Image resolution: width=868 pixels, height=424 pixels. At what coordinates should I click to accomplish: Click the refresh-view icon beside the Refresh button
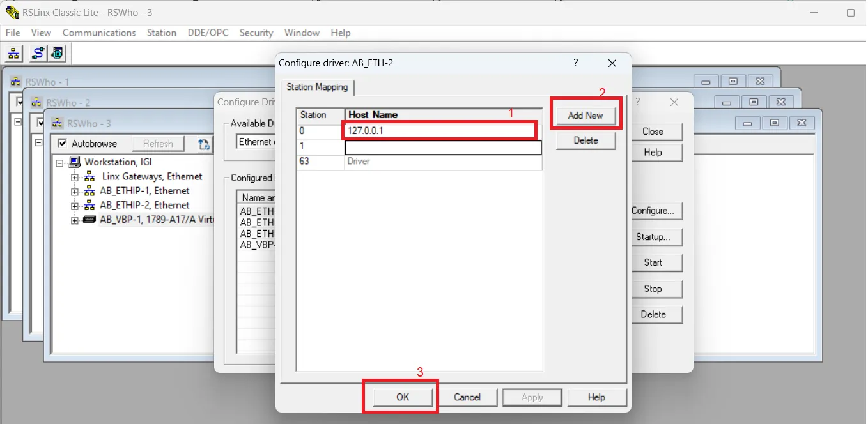(x=204, y=144)
